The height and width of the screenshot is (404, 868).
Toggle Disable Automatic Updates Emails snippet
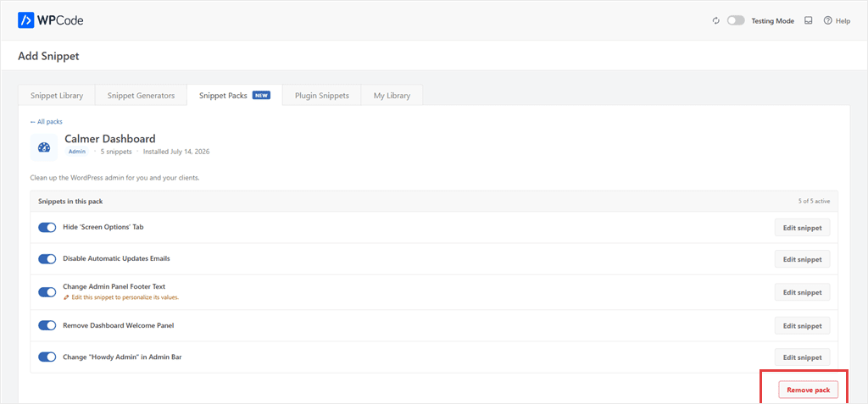click(47, 259)
